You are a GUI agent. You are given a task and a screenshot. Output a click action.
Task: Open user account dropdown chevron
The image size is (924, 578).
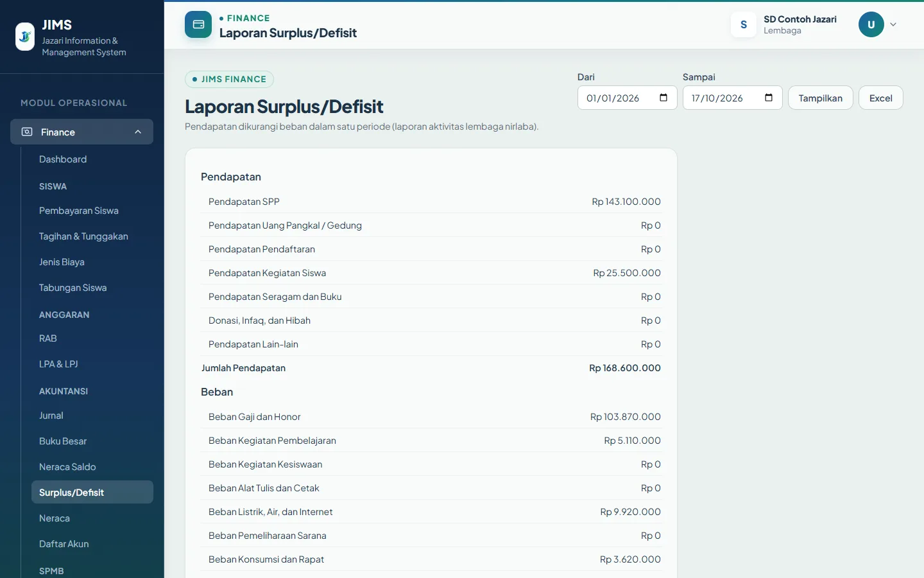[893, 25]
